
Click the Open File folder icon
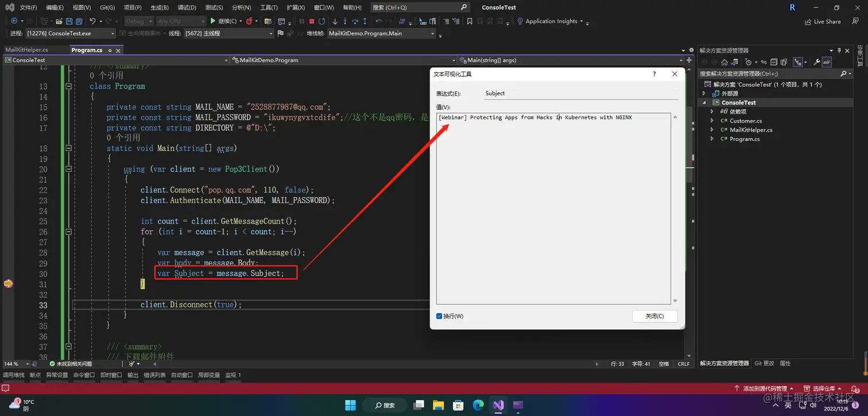click(x=59, y=21)
